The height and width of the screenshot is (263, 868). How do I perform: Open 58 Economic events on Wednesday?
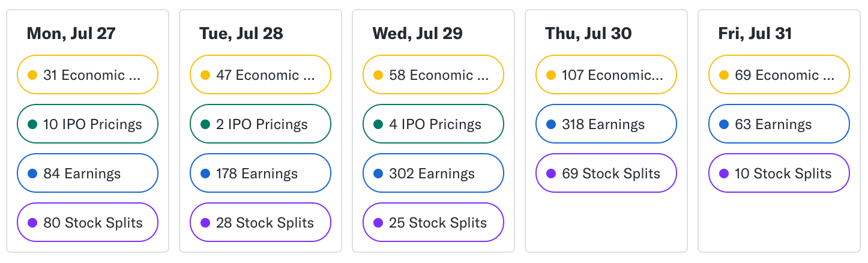tap(433, 74)
